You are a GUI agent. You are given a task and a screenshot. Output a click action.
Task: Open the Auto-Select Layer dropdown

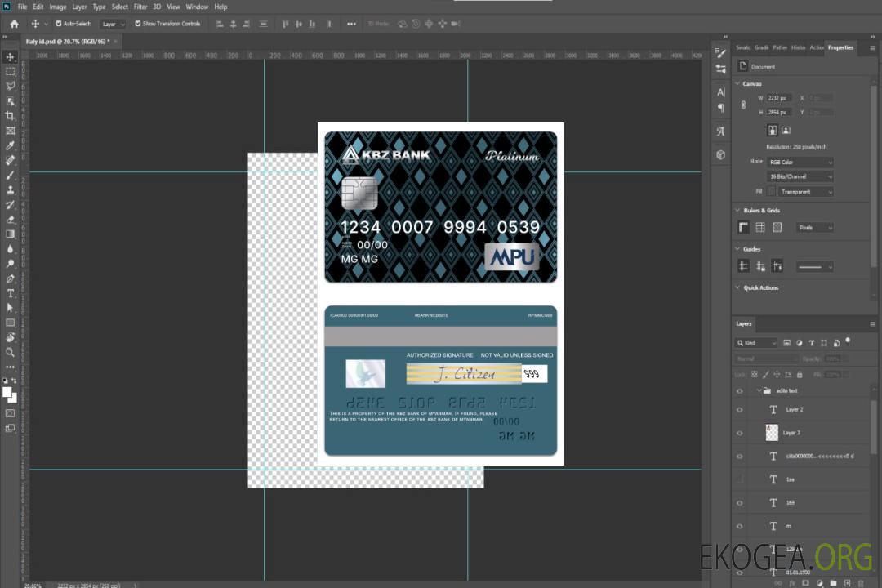[x=113, y=24]
